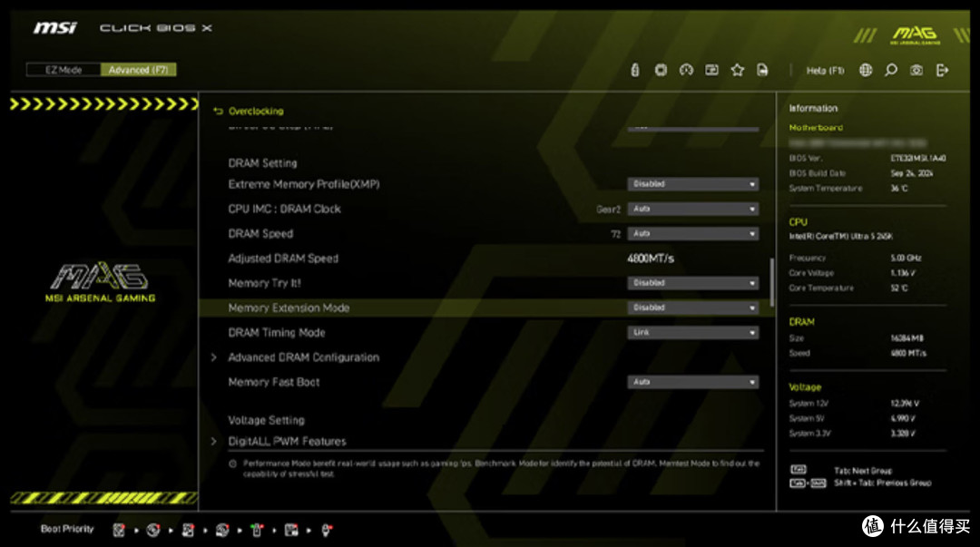Click the DRAM Size 16384 MB value
This screenshot has height=547, width=980.
pos(906,338)
